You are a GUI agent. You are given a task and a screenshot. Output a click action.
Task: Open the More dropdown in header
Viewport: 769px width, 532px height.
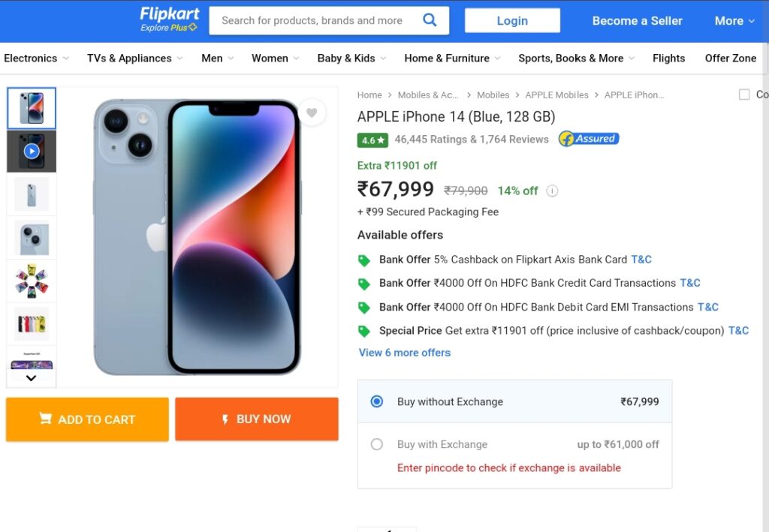(734, 20)
